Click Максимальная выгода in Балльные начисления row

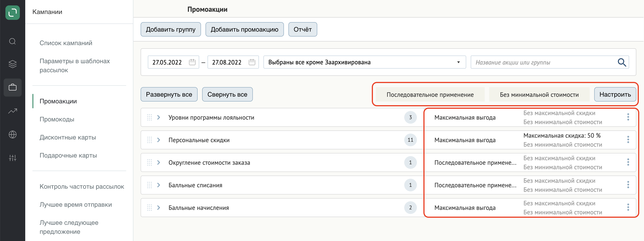click(x=465, y=208)
